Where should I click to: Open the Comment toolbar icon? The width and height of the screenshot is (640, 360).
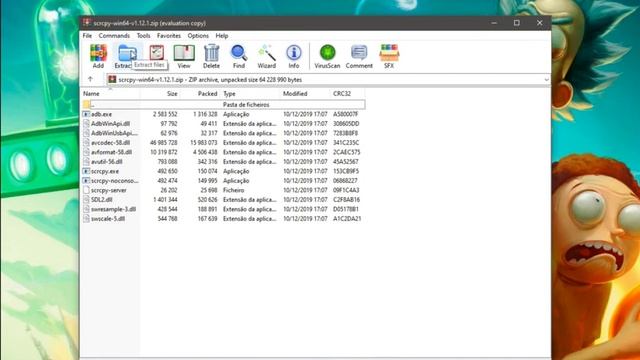[359, 56]
